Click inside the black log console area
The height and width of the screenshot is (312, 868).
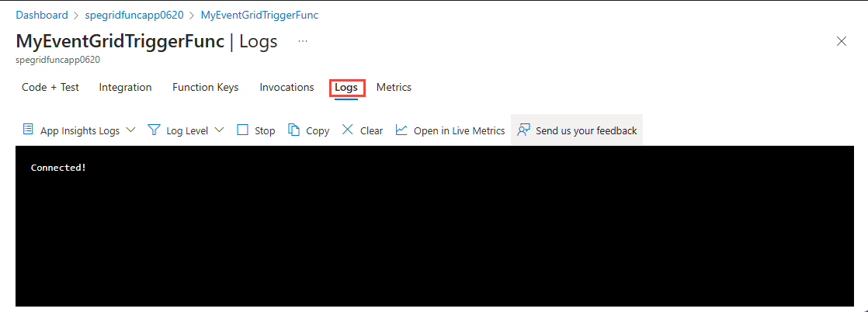(x=433, y=233)
